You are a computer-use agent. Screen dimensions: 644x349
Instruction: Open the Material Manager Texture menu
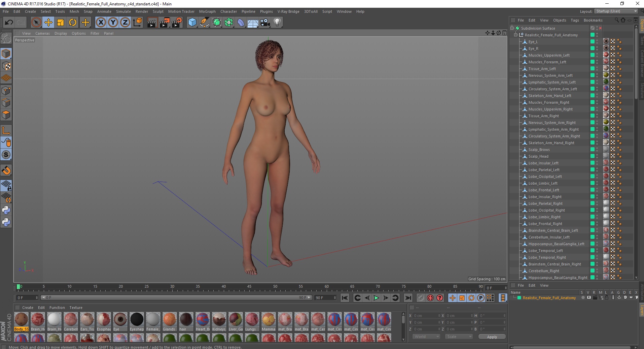[x=76, y=308]
